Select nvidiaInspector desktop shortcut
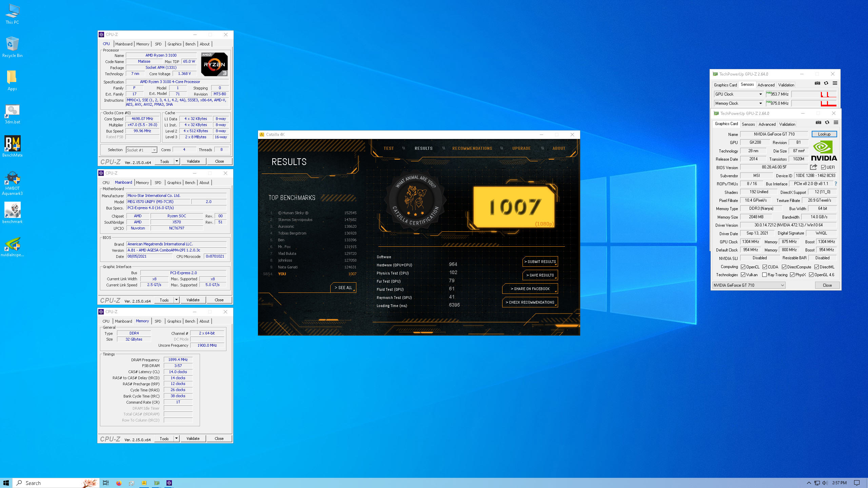The width and height of the screenshot is (868, 488). click(12, 247)
